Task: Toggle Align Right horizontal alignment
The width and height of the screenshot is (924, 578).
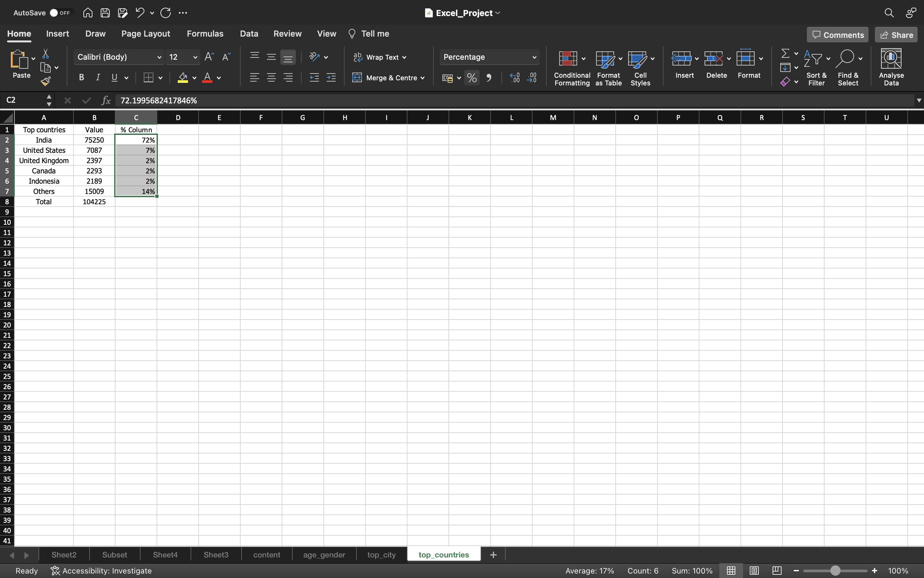Action: [x=288, y=78]
